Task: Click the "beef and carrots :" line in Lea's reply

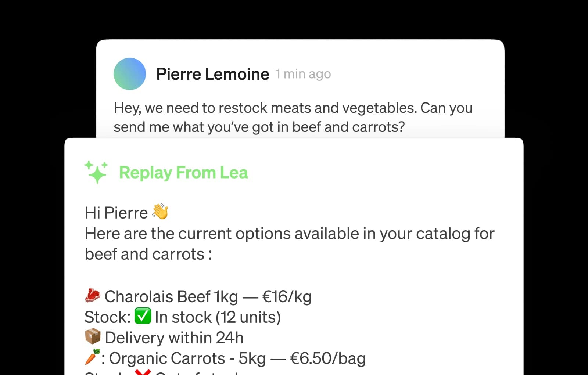Action: click(148, 254)
